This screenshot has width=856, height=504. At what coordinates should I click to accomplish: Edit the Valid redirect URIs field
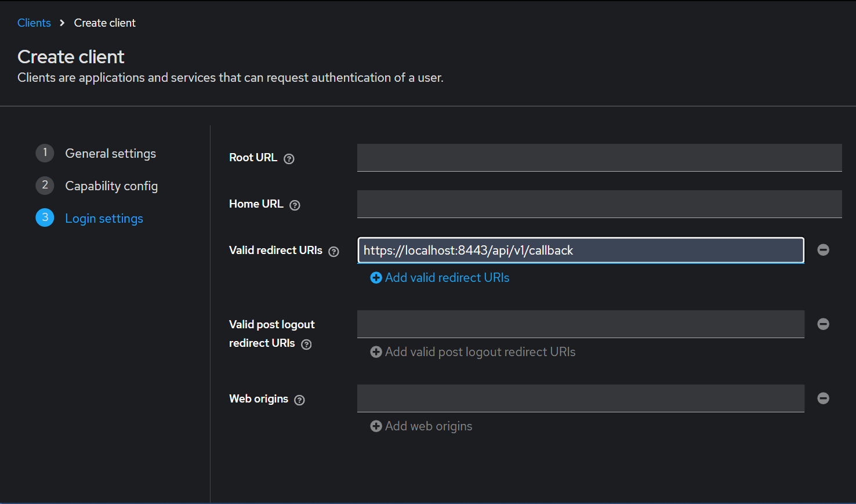(581, 250)
